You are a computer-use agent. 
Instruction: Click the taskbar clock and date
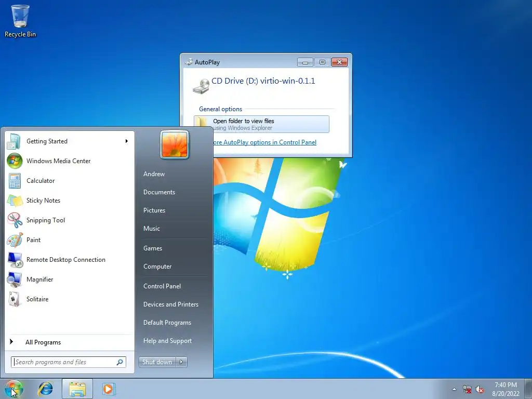pyautogui.click(x=506, y=389)
